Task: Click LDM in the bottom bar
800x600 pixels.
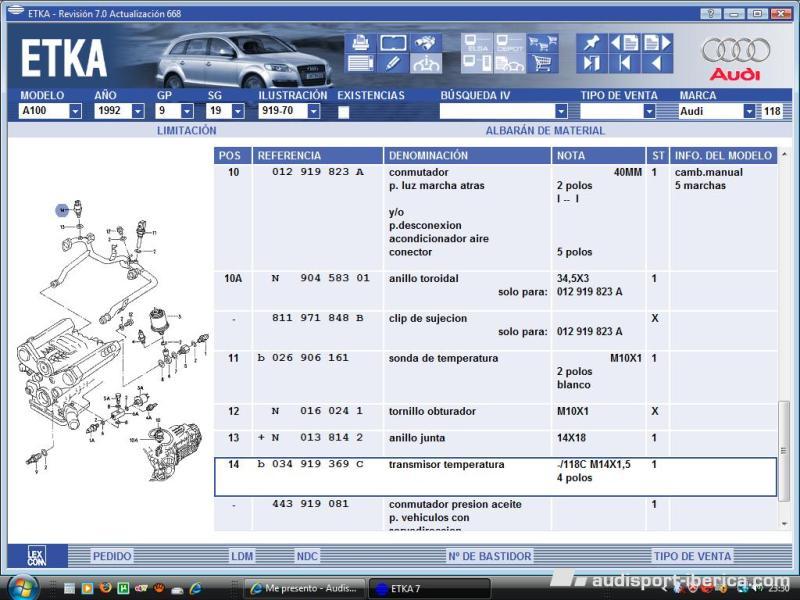Action: (242, 556)
